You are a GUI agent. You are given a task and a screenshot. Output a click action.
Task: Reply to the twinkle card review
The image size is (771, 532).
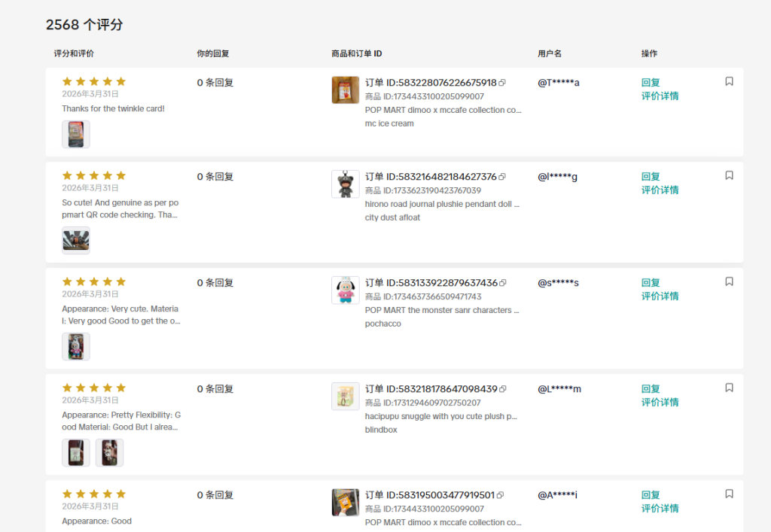click(651, 83)
